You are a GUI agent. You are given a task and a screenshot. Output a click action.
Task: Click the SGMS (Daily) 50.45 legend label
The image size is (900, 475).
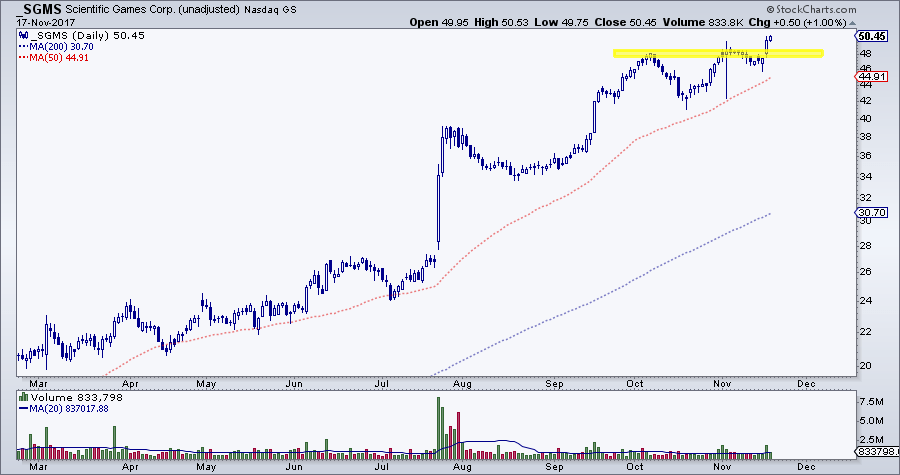coord(66,35)
